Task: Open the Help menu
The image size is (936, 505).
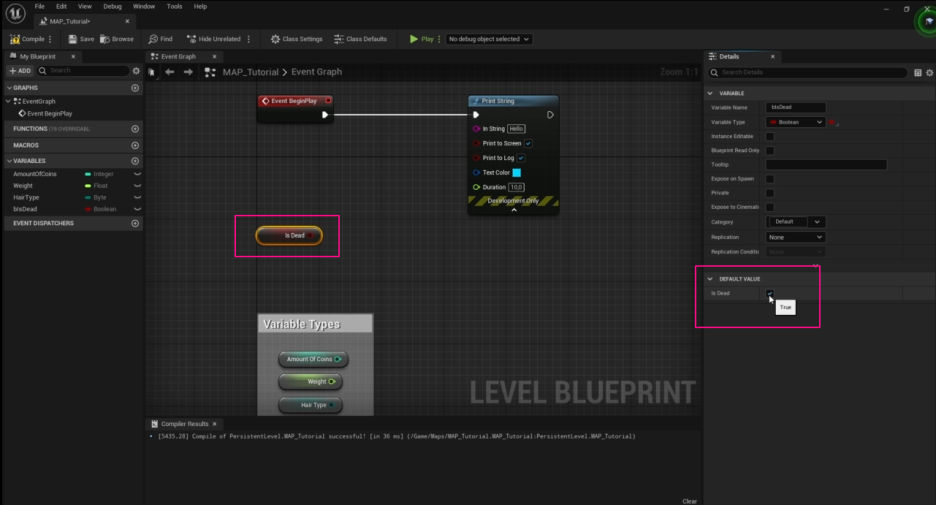Action: pyautogui.click(x=200, y=7)
